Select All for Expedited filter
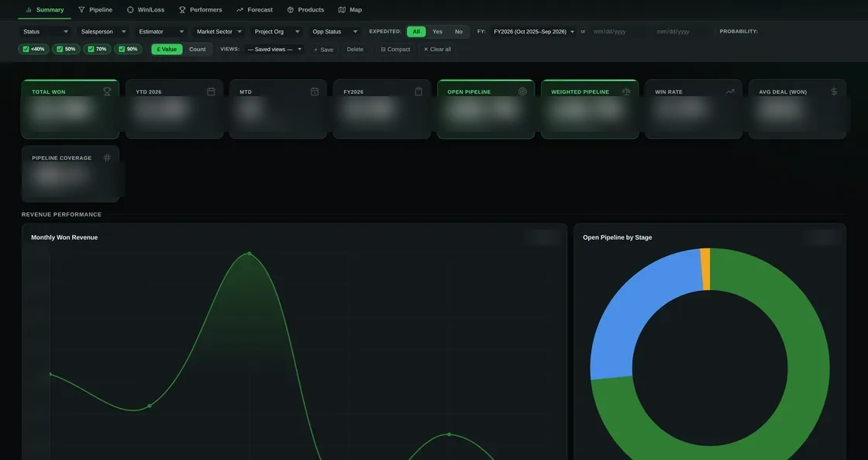The width and height of the screenshot is (868, 460). click(x=416, y=32)
